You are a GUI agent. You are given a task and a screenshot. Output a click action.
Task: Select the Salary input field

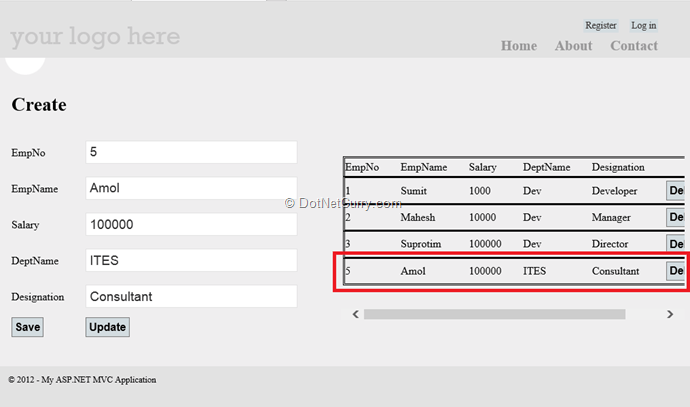(x=191, y=224)
